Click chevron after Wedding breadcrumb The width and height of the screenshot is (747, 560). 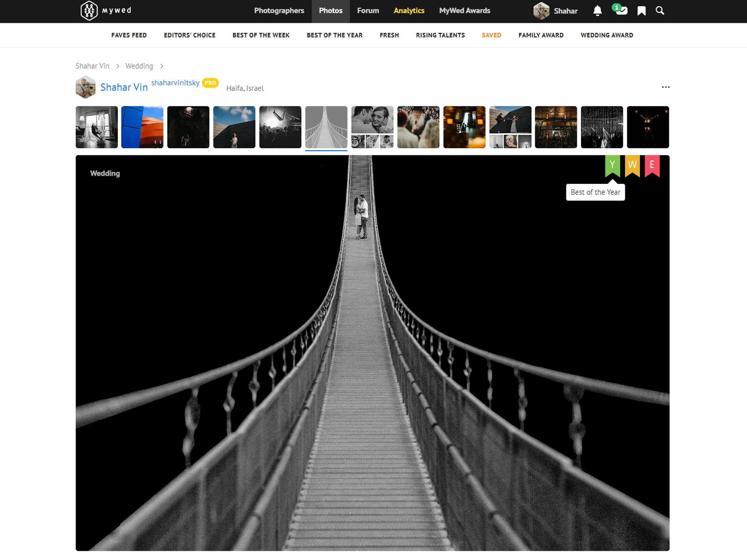(x=162, y=66)
